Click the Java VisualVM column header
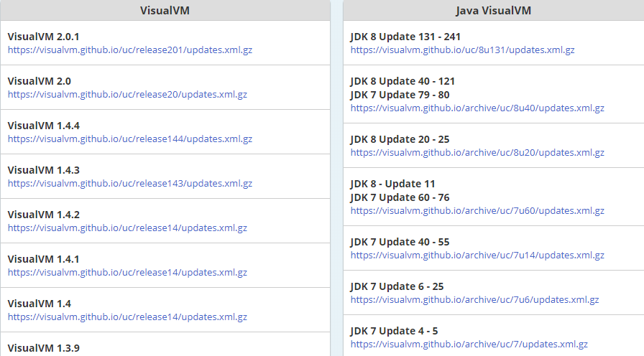644x356 pixels. click(493, 11)
